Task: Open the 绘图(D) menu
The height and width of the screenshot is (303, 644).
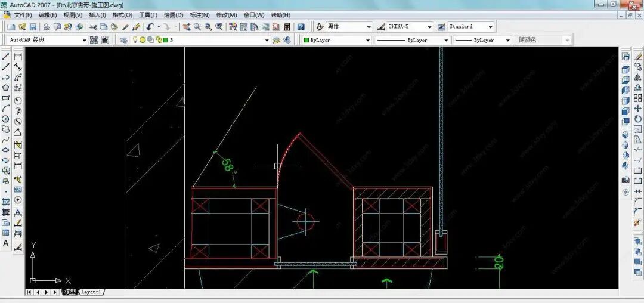Action: 174,15
